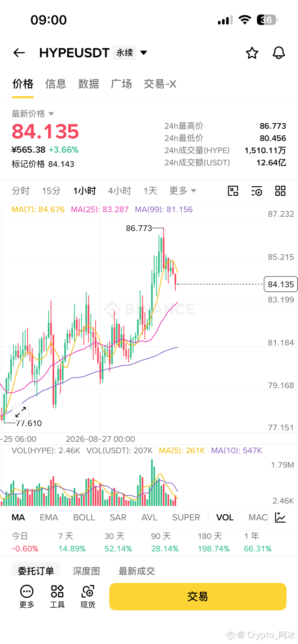This screenshot has height=644, width=298.
Task: Open price alert bell icon
Action: pos(279,53)
